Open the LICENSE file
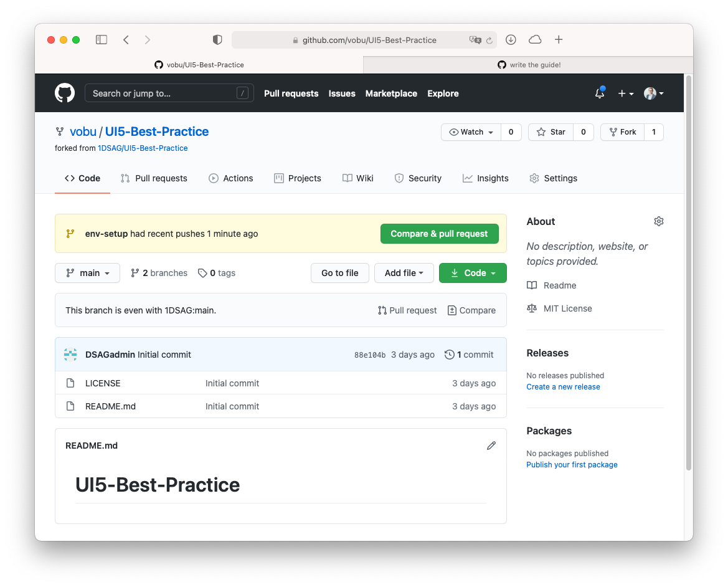728x587 pixels. click(103, 383)
